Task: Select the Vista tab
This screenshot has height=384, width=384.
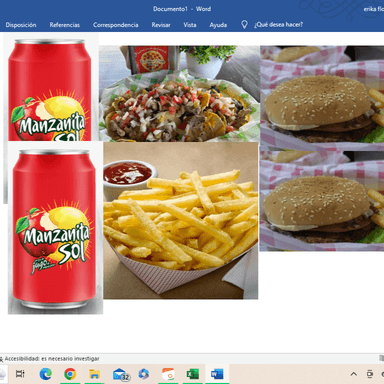Action: [190, 25]
